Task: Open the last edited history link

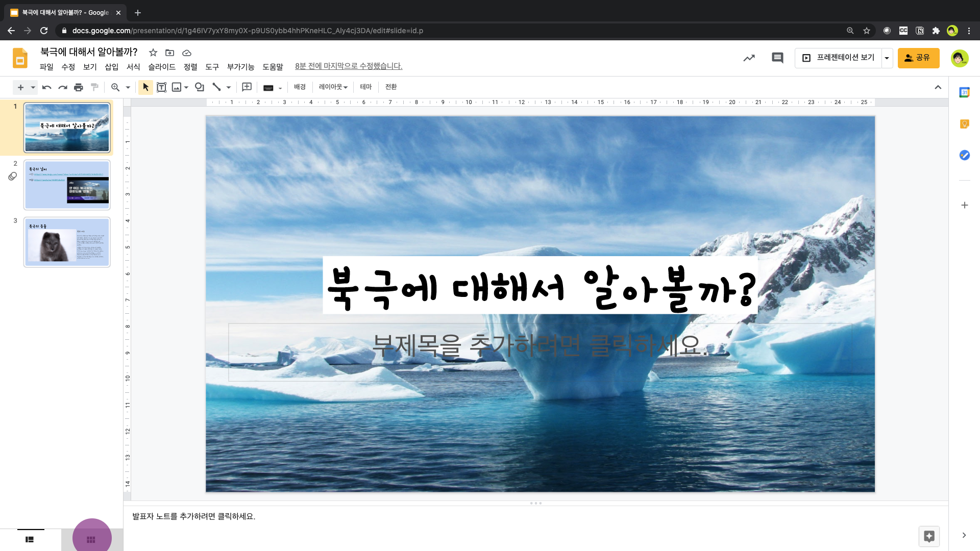Action: pyautogui.click(x=349, y=66)
